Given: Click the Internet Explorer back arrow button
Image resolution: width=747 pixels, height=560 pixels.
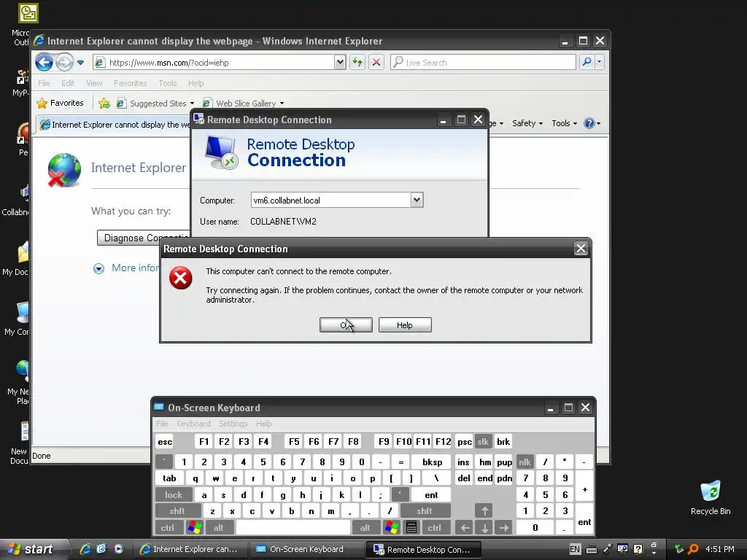Looking at the screenshot, I should tap(44, 63).
